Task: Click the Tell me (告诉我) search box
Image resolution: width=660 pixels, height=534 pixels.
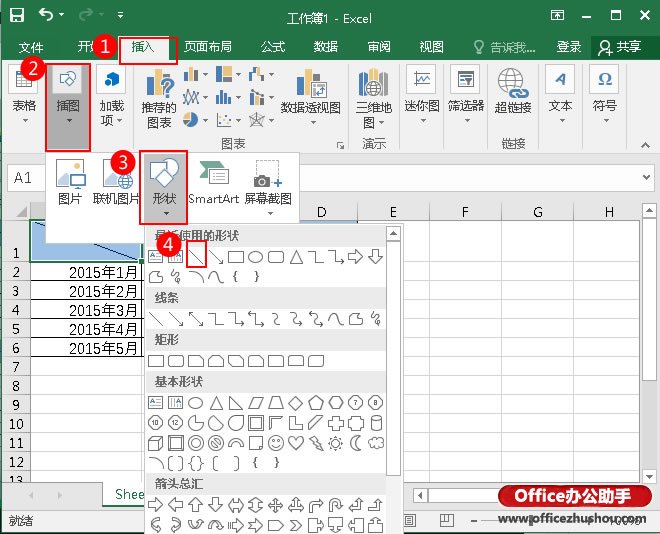Action: click(x=504, y=47)
